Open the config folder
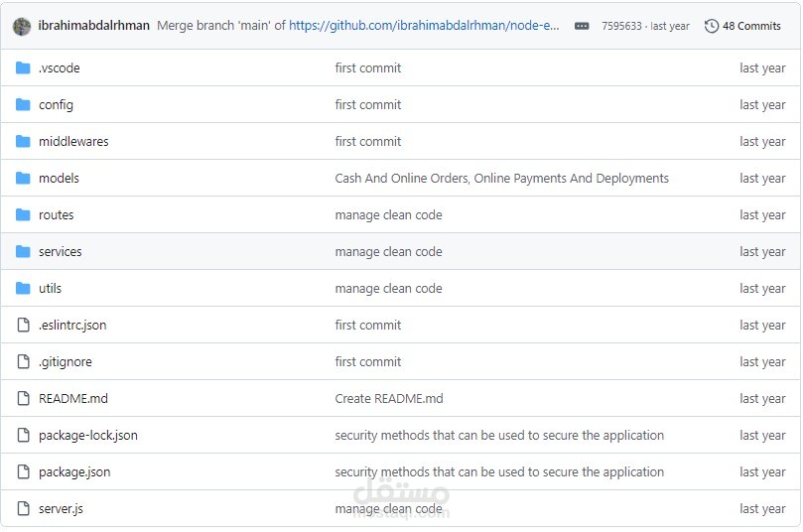The height and width of the screenshot is (532, 803). pos(57,105)
